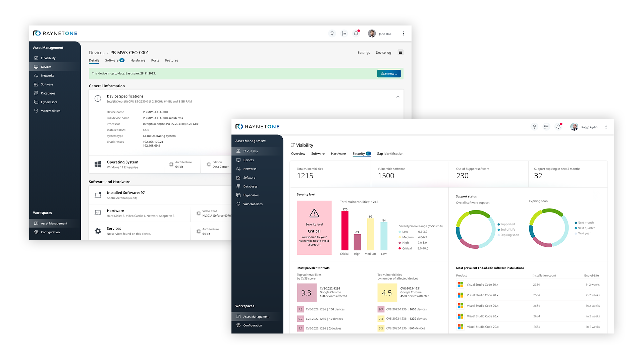Screen dimensions: 644x362
Task: Open the three-dot menu beside Ragıp Aydin
Action: [606, 127]
